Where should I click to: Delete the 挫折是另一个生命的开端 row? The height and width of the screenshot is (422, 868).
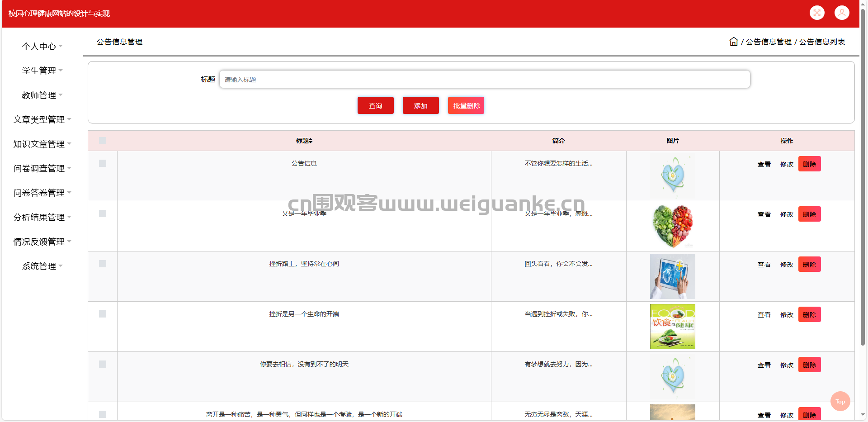click(x=809, y=314)
